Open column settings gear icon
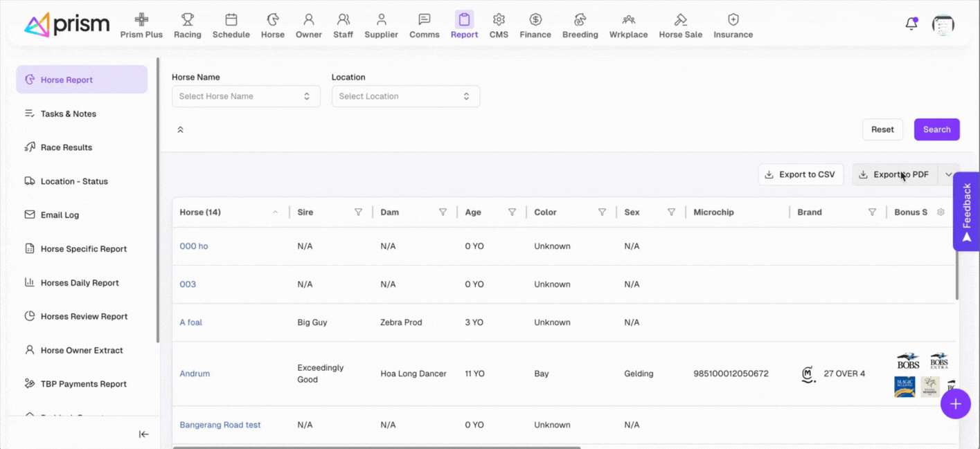This screenshot has height=449, width=980. click(941, 212)
